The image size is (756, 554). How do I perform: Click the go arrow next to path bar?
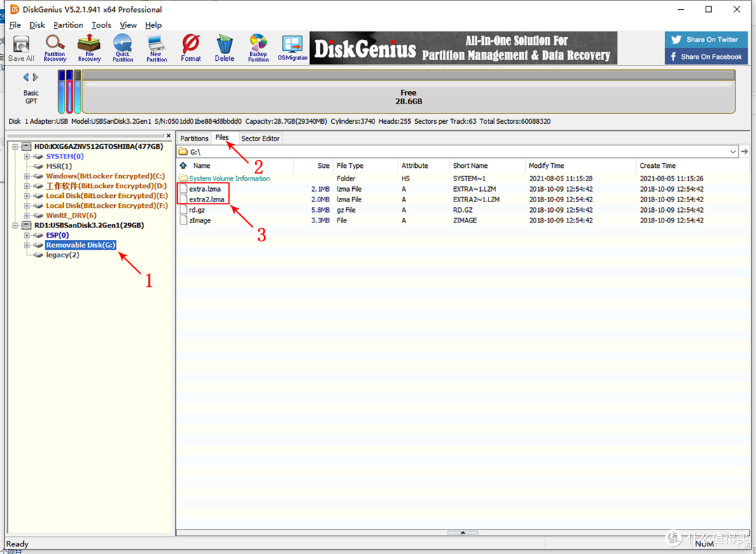click(x=744, y=151)
